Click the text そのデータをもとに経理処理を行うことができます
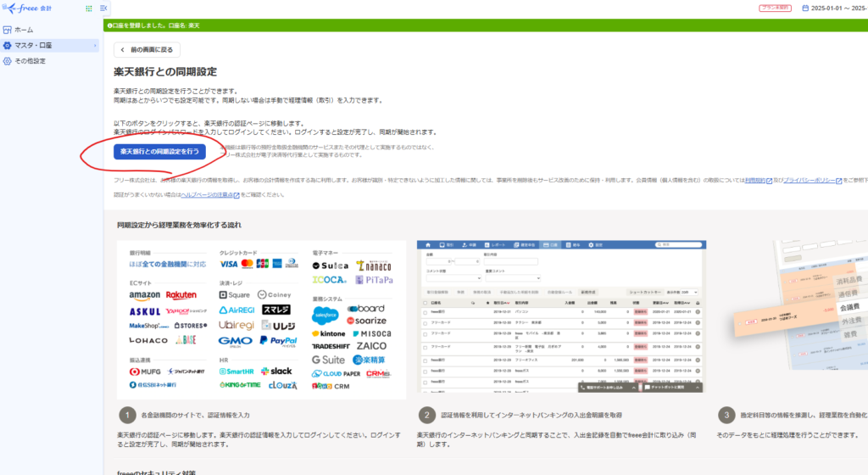 click(x=787, y=435)
